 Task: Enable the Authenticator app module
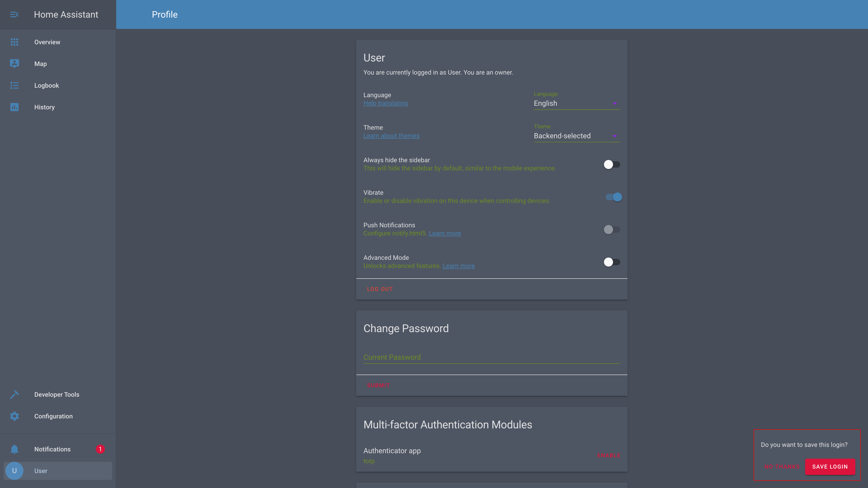tap(608, 455)
